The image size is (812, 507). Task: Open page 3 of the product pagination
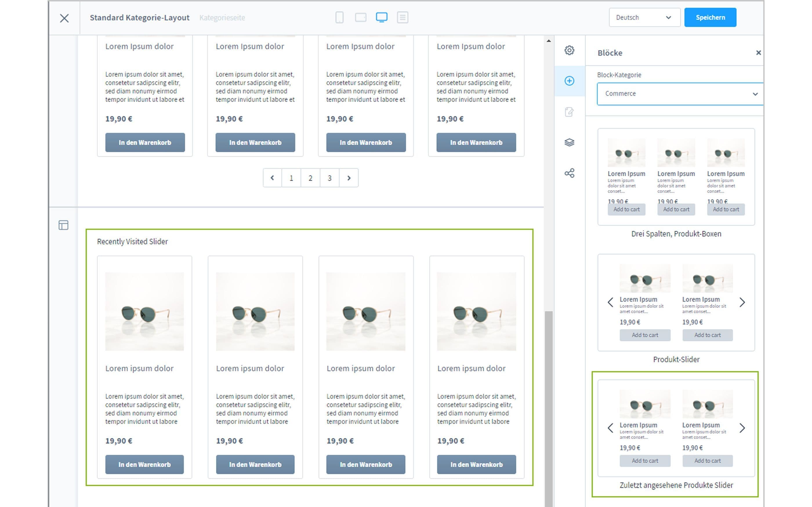click(329, 178)
